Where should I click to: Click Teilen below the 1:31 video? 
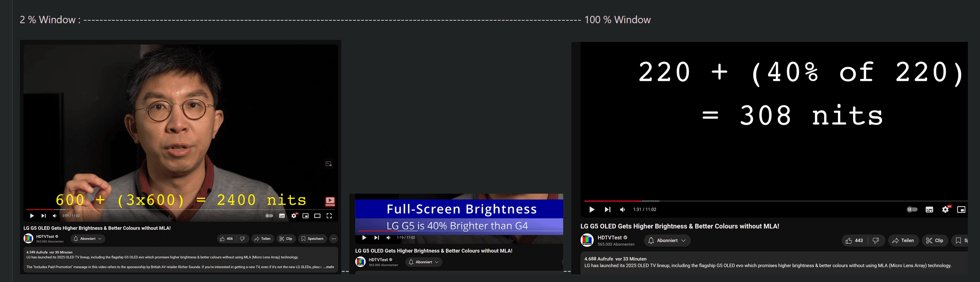(x=903, y=240)
